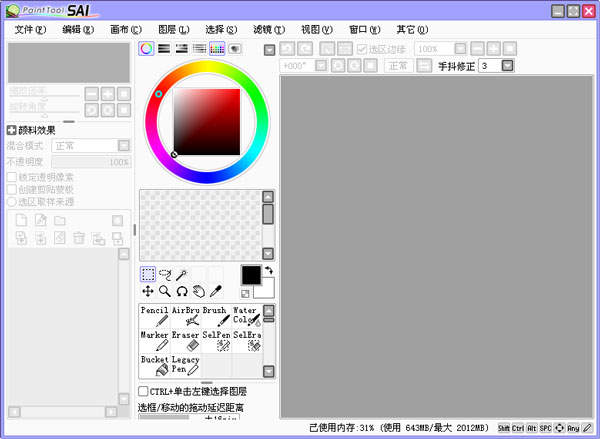
Task: Show the color wheel panel
Action: pyautogui.click(x=146, y=49)
